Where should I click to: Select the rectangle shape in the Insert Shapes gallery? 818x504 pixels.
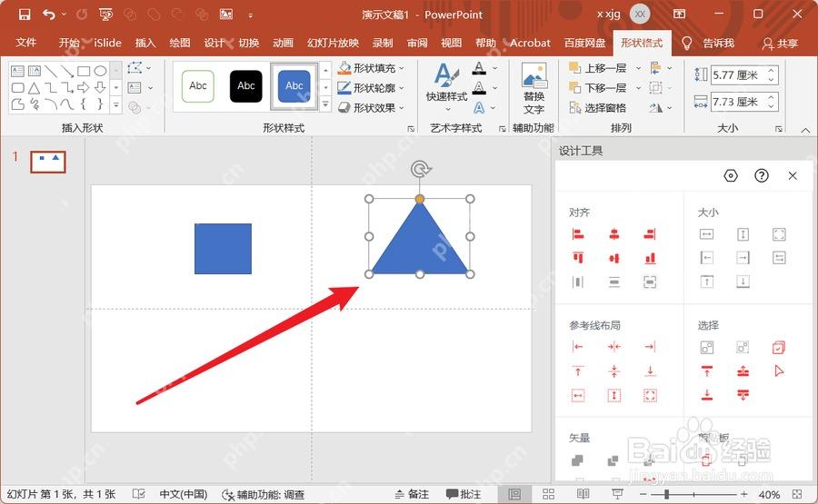pyautogui.click(x=84, y=71)
